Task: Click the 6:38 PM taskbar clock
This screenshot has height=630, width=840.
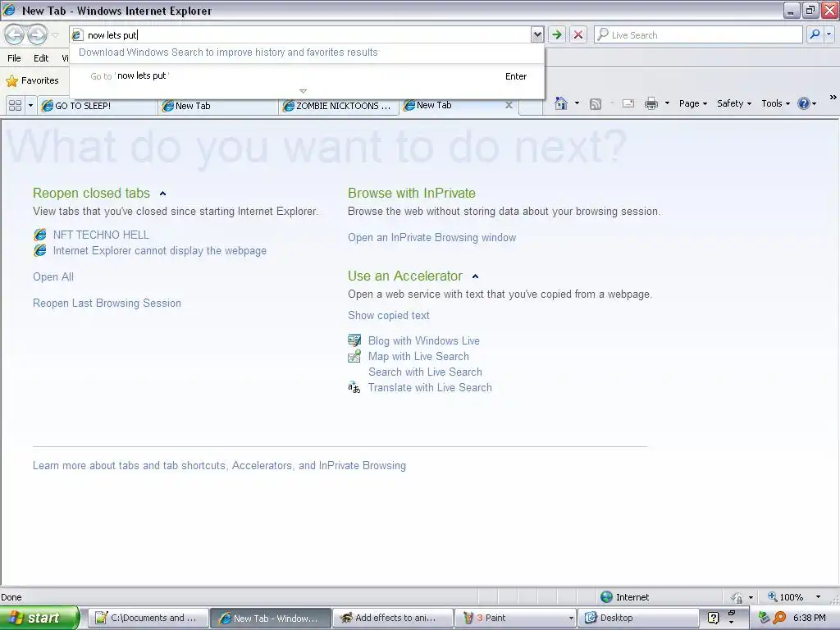Action: pyautogui.click(x=809, y=618)
